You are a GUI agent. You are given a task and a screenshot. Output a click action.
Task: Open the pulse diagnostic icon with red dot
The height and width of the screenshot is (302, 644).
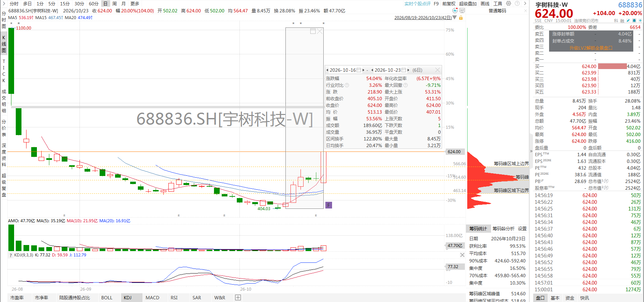click(455, 10)
